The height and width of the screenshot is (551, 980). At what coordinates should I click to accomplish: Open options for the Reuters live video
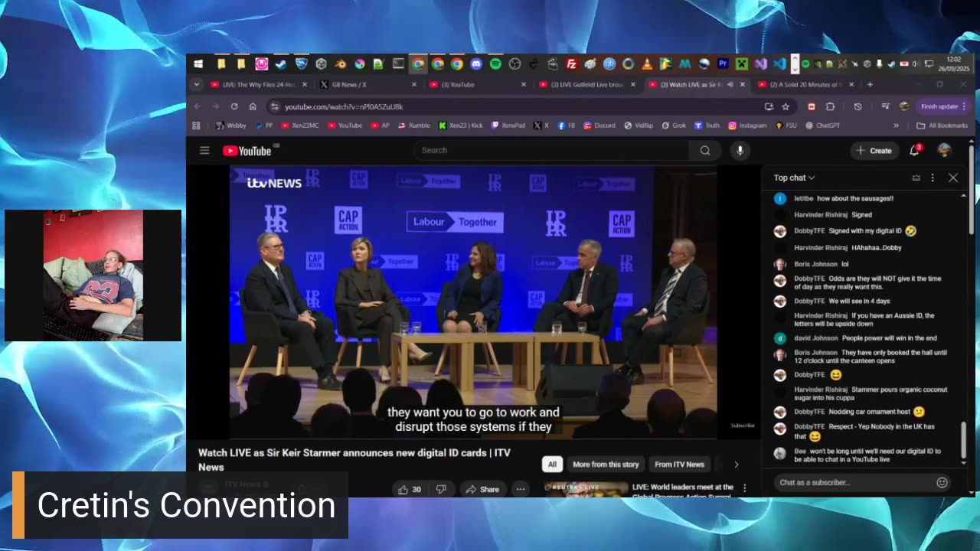point(744,488)
